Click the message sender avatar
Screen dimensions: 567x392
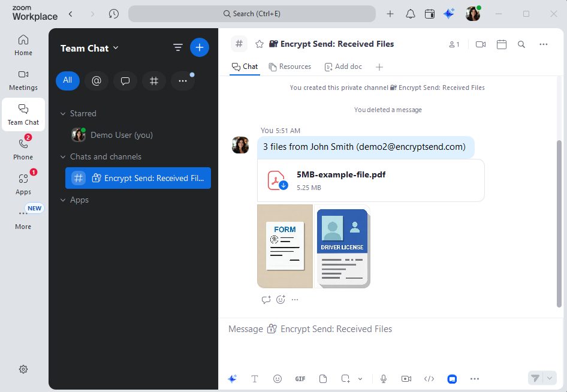click(x=240, y=145)
